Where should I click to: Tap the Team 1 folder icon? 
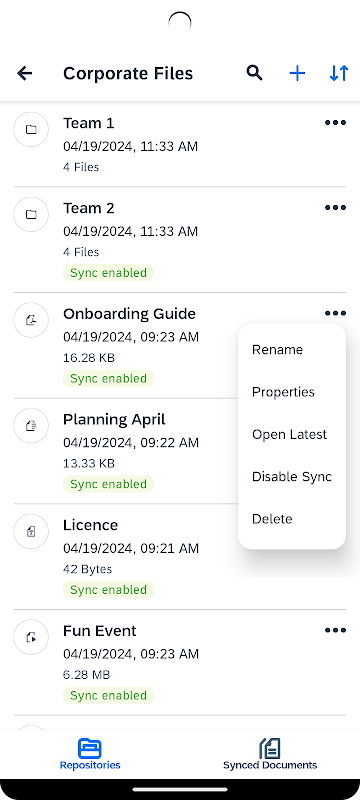[x=31, y=130]
